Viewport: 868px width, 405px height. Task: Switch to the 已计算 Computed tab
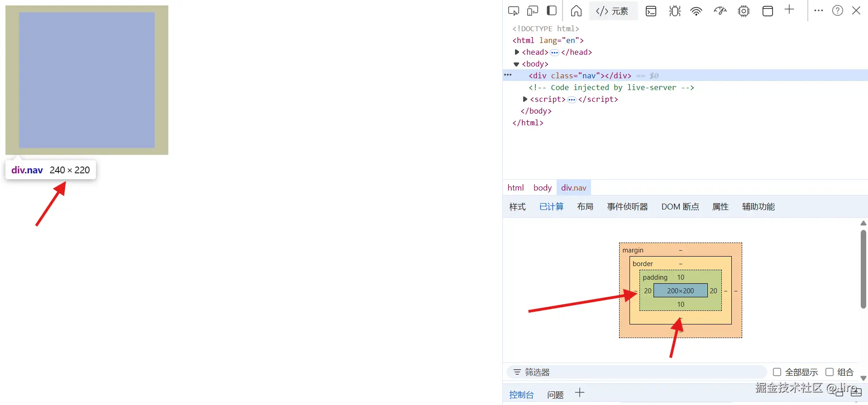[551, 207]
